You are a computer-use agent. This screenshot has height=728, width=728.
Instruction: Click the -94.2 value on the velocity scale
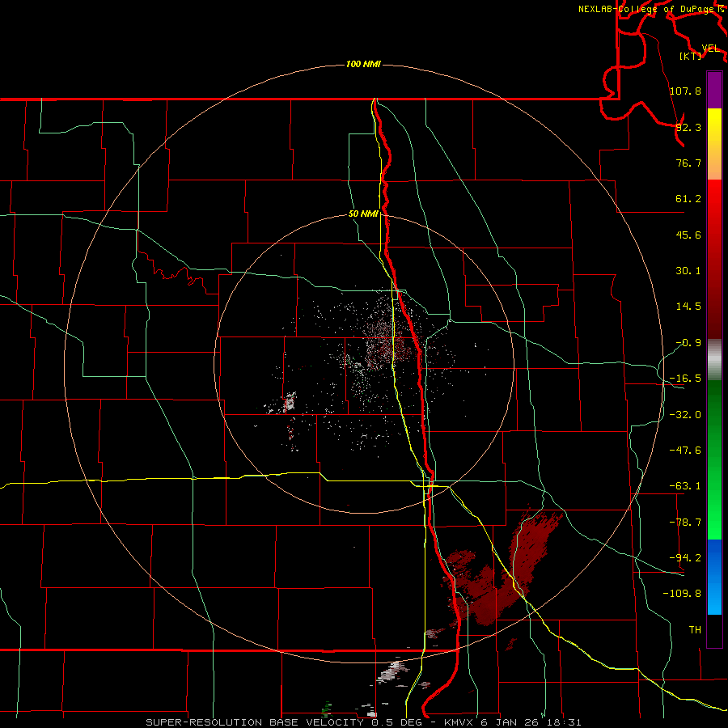coord(685,558)
